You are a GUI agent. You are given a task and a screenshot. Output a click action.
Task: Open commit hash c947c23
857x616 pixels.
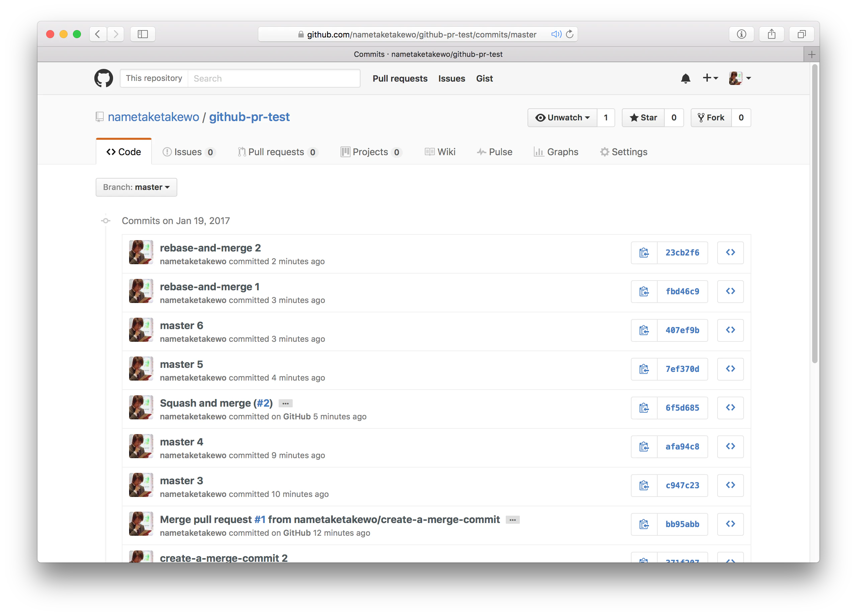[682, 485]
